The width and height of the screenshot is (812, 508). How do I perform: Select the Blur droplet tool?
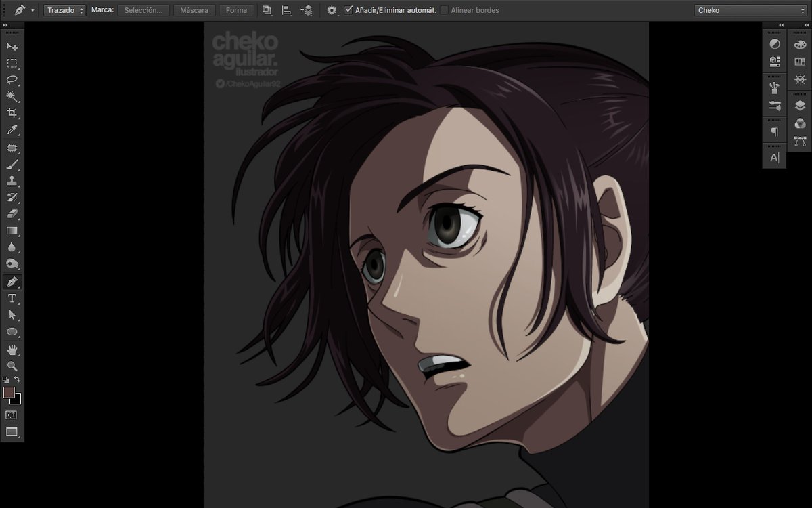(12, 248)
